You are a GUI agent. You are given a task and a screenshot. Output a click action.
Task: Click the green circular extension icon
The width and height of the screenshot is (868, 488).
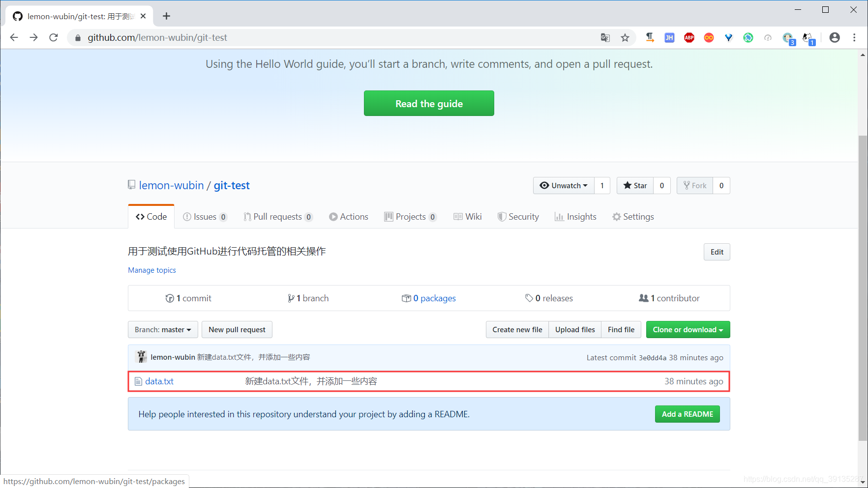click(748, 38)
